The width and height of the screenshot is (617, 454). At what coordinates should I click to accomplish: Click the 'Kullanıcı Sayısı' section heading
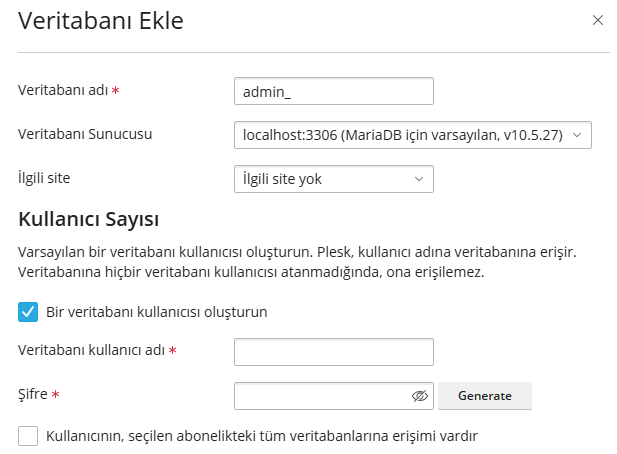(89, 219)
